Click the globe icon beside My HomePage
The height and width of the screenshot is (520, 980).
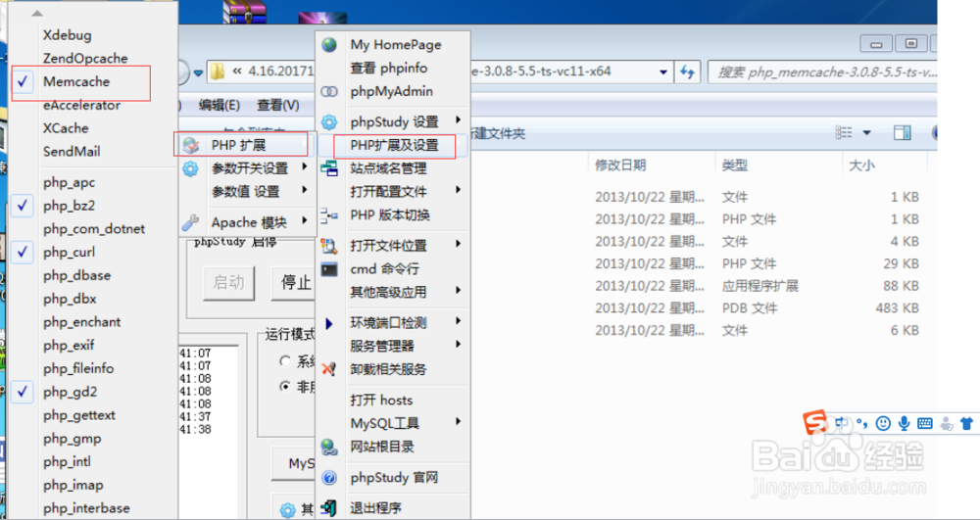(x=329, y=45)
